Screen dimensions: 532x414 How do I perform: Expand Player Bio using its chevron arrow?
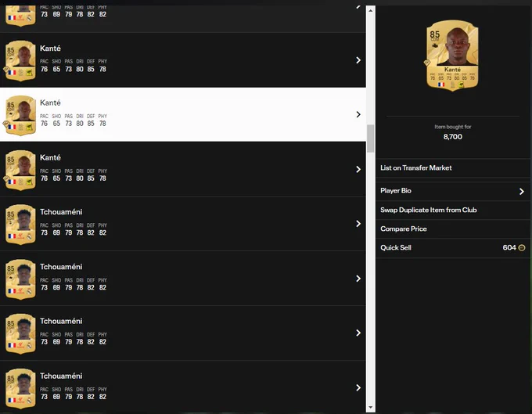(x=522, y=192)
